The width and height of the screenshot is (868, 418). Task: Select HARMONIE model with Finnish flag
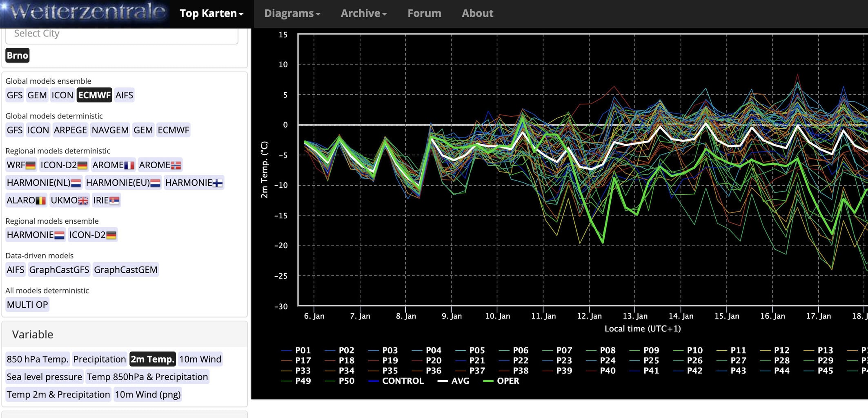click(x=194, y=182)
